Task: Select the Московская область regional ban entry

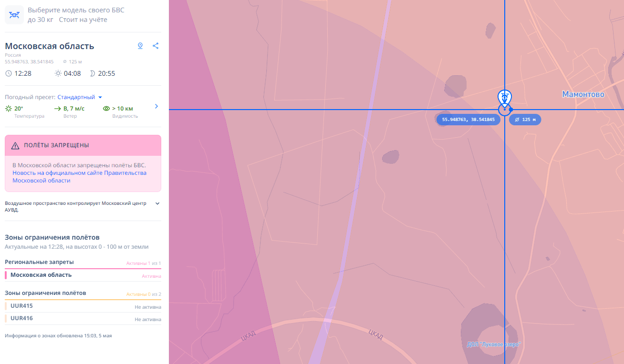Action: tap(41, 275)
